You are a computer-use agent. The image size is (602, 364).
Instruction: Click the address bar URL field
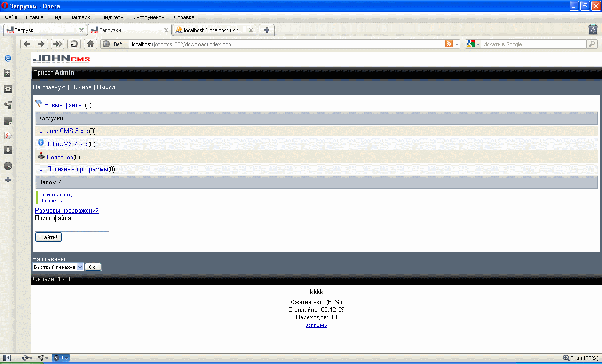tap(287, 44)
